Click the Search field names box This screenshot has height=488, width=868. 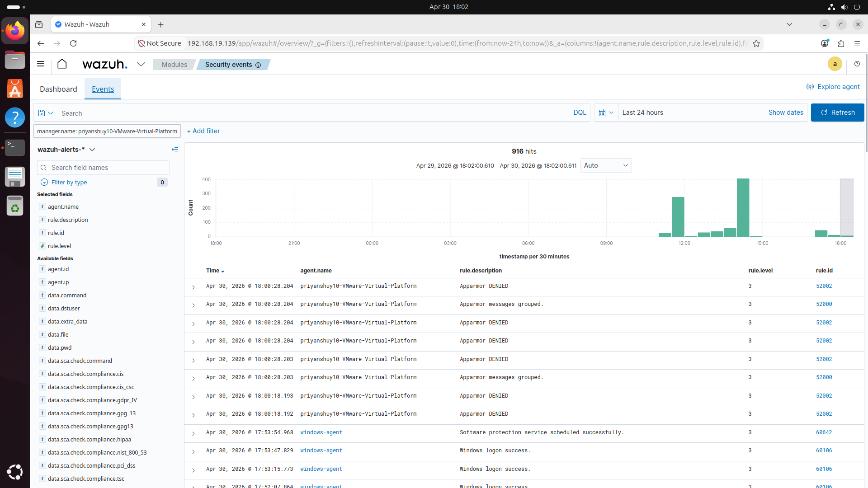click(103, 168)
